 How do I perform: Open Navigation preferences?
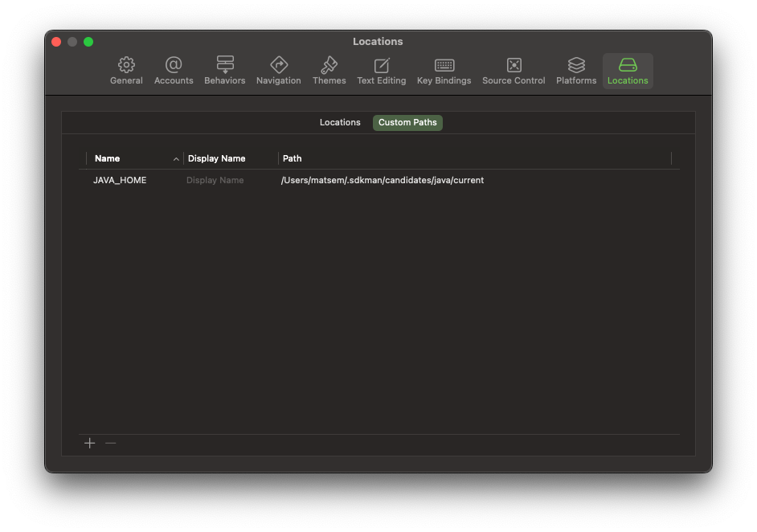pyautogui.click(x=278, y=71)
